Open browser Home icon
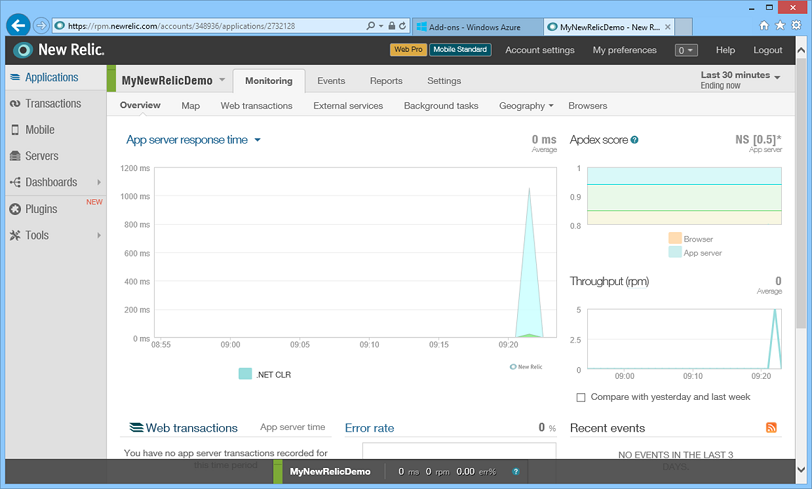This screenshot has height=489, width=812. tap(764, 25)
